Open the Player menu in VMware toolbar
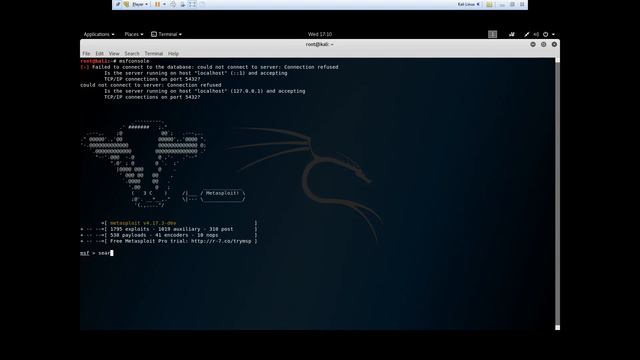The image size is (640, 360). [140, 4]
